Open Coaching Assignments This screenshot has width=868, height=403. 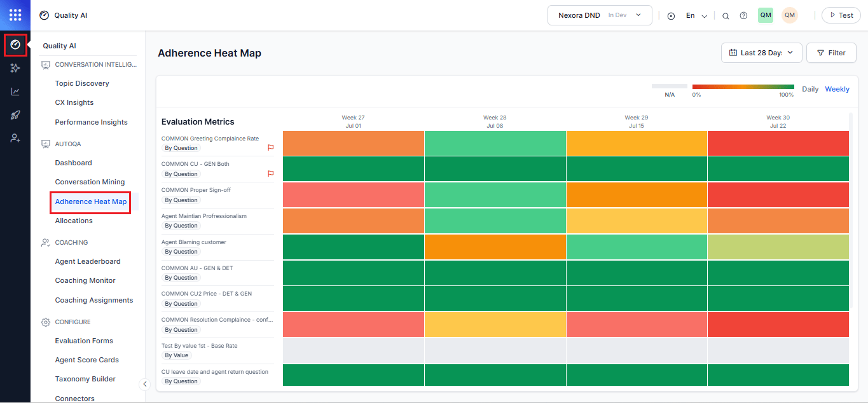point(94,300)
